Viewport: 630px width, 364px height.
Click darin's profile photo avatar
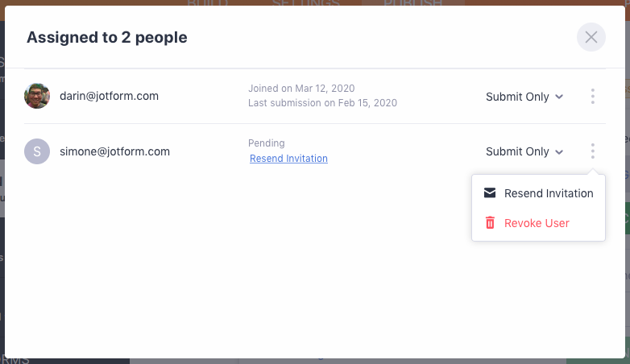[37, 96]
